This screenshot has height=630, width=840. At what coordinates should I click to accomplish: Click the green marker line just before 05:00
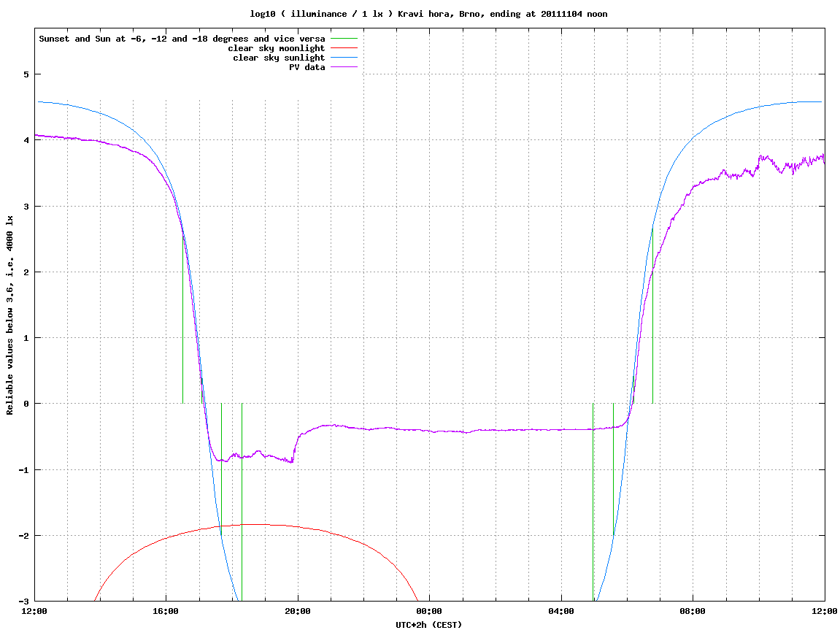[x=593, y=502]
